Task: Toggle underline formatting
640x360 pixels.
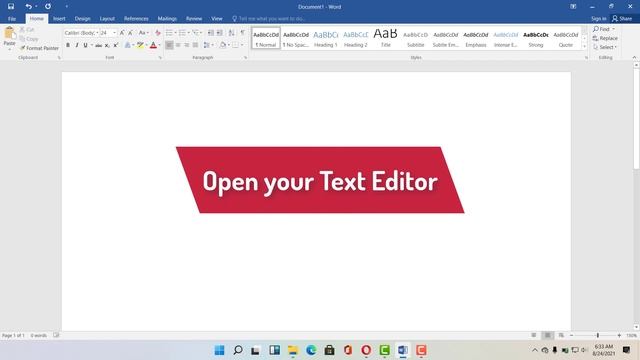Action: point(85,45)
